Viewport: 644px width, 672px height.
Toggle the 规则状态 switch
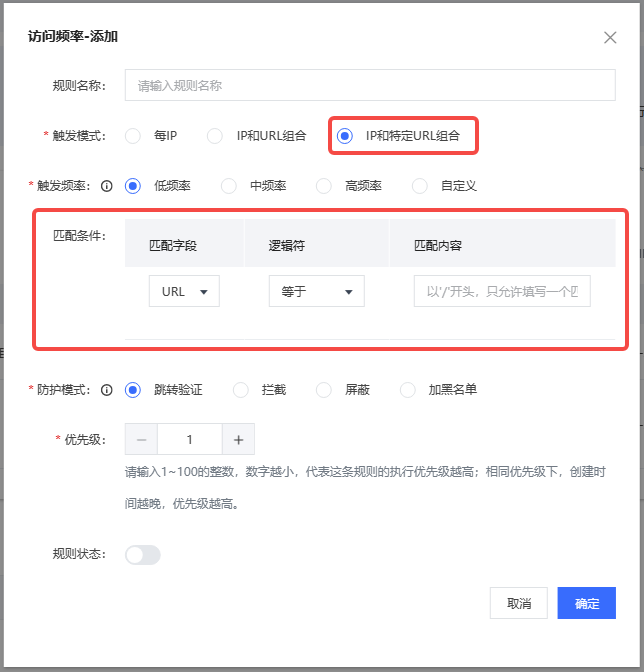click(142, 555)
